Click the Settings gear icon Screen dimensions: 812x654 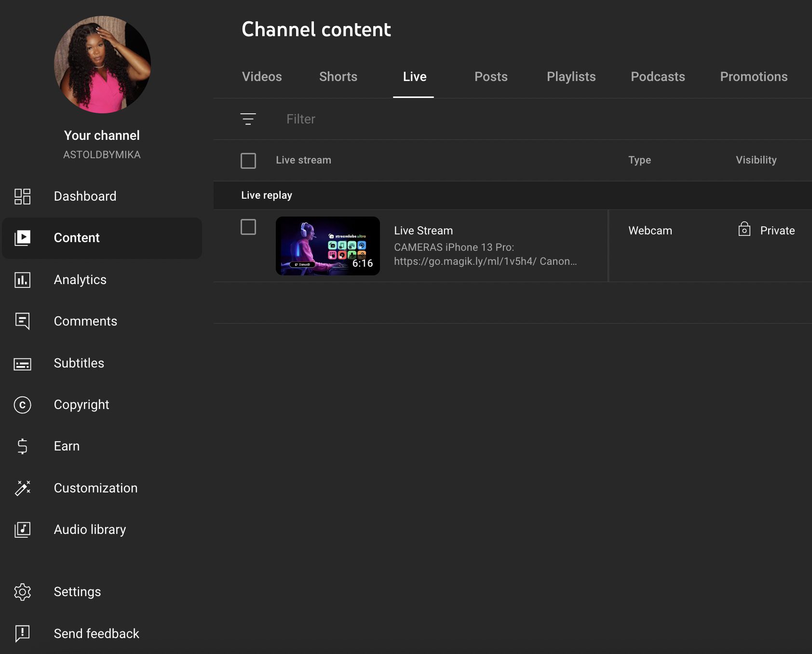pos(22,592)
